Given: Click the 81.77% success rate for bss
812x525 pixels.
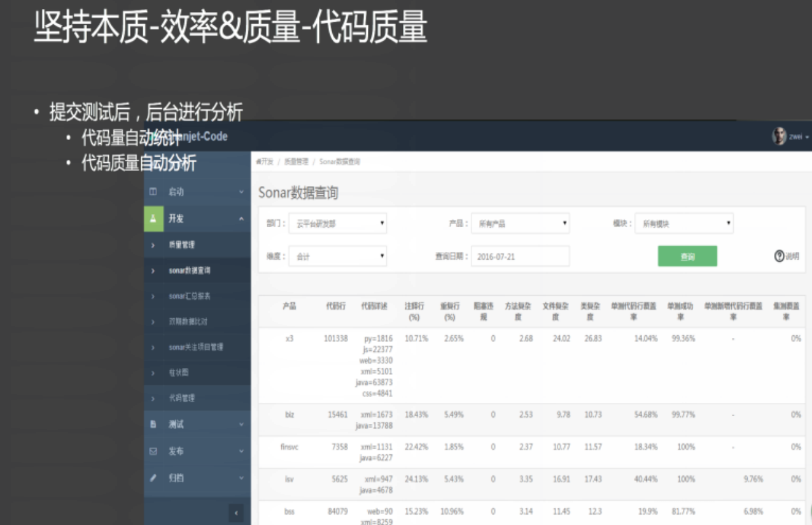Looking at the screenshot, I should (x=683, y=511).
